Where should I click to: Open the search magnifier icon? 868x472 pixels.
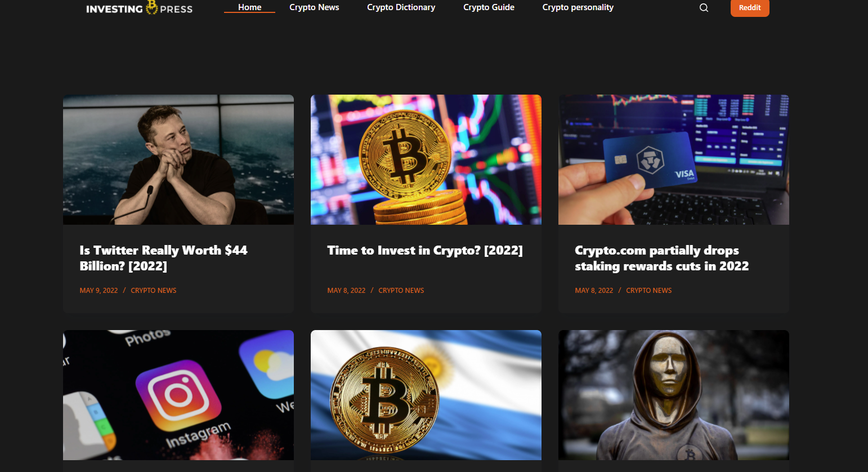click(704, 8)
